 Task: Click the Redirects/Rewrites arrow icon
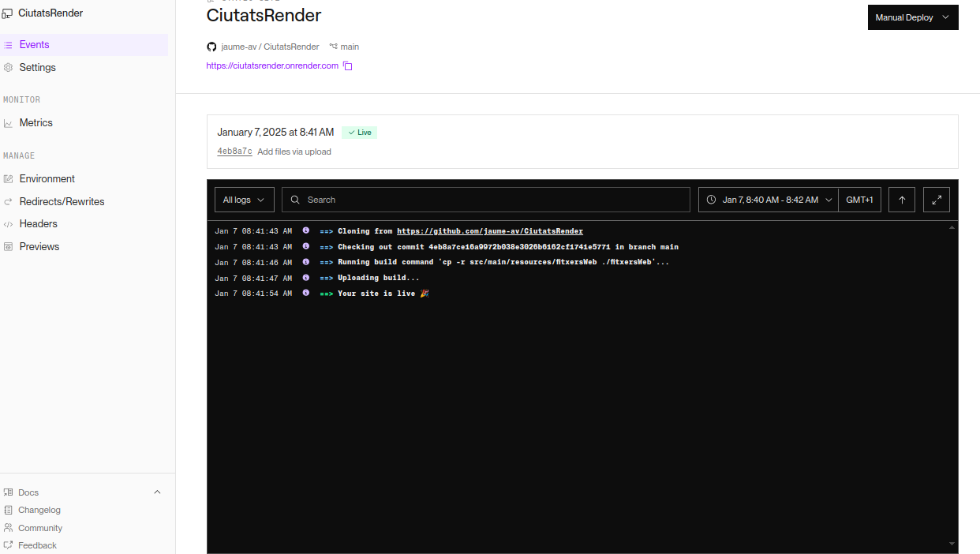pos(8,202)
